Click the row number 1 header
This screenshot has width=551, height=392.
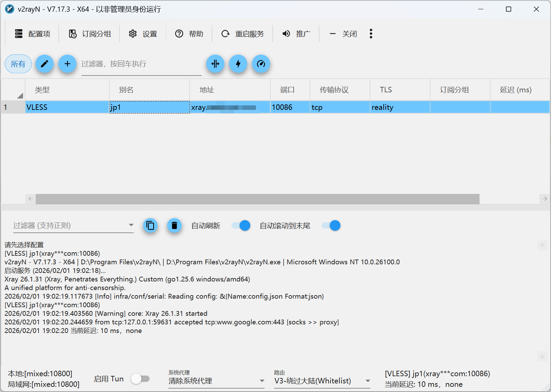[x=13, y=107]
